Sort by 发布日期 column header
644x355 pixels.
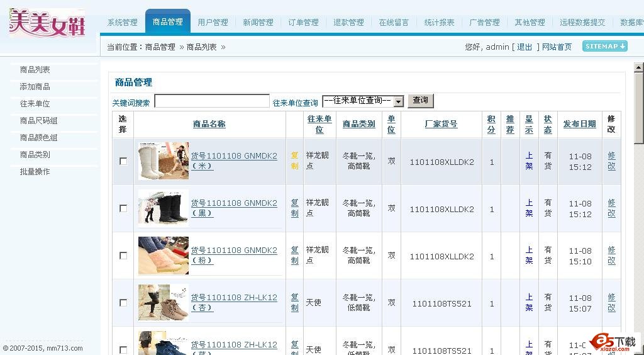pyautogui.click(x=579, y=124)
